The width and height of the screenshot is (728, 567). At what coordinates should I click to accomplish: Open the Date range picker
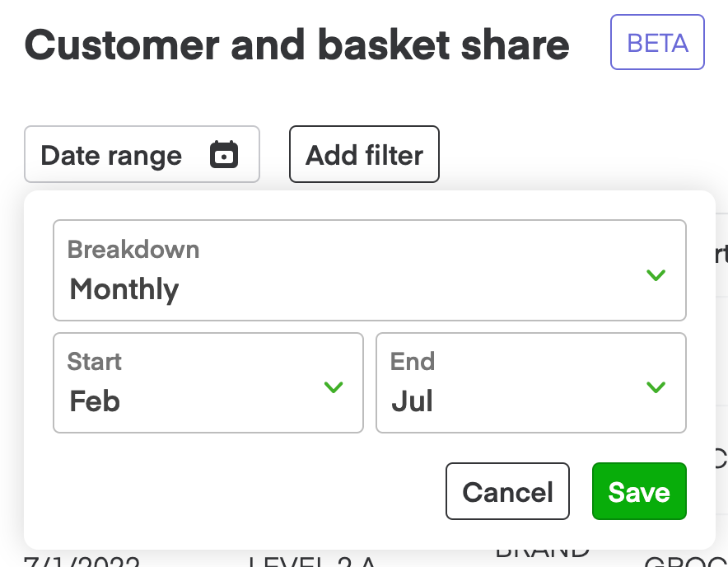point(142,154)
